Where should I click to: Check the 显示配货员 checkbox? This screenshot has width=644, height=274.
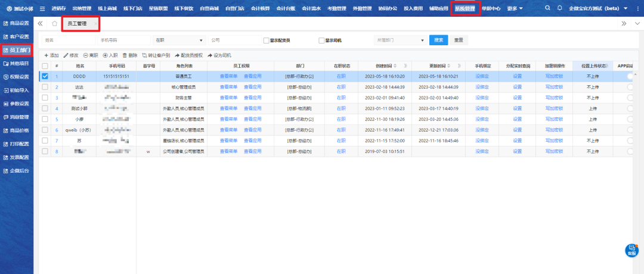(x=267, y=41)
